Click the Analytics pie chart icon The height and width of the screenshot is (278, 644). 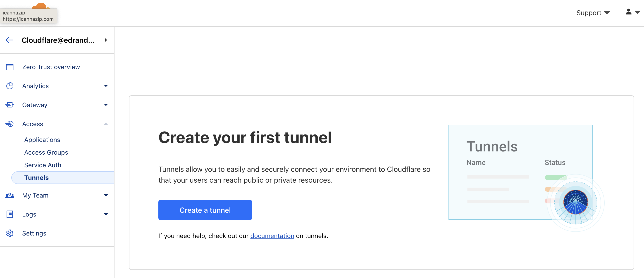[x=10, y=86]
